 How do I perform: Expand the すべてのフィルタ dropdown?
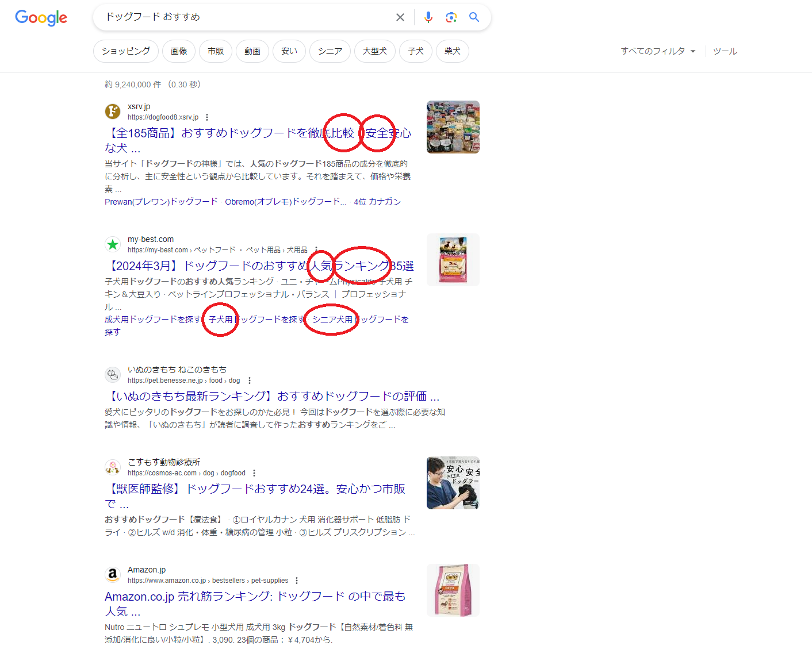pos(658,51)
